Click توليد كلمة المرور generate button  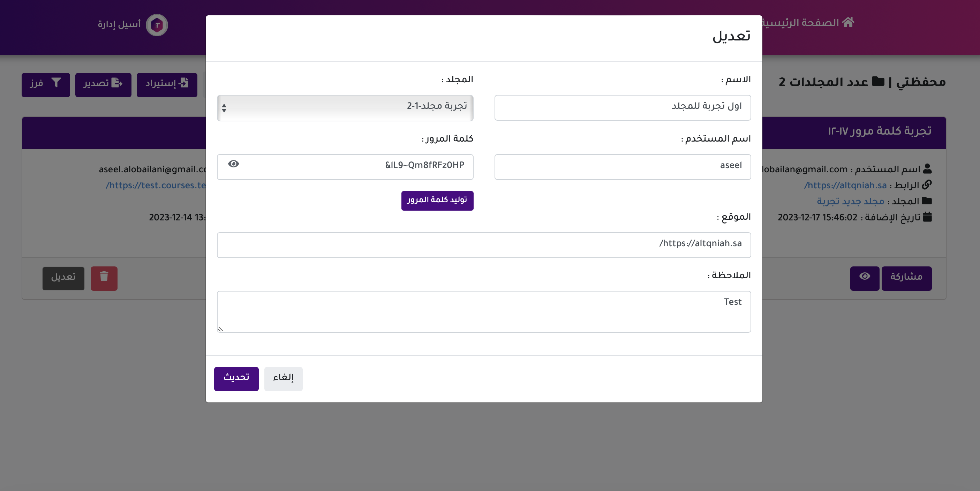pos(437,201)
